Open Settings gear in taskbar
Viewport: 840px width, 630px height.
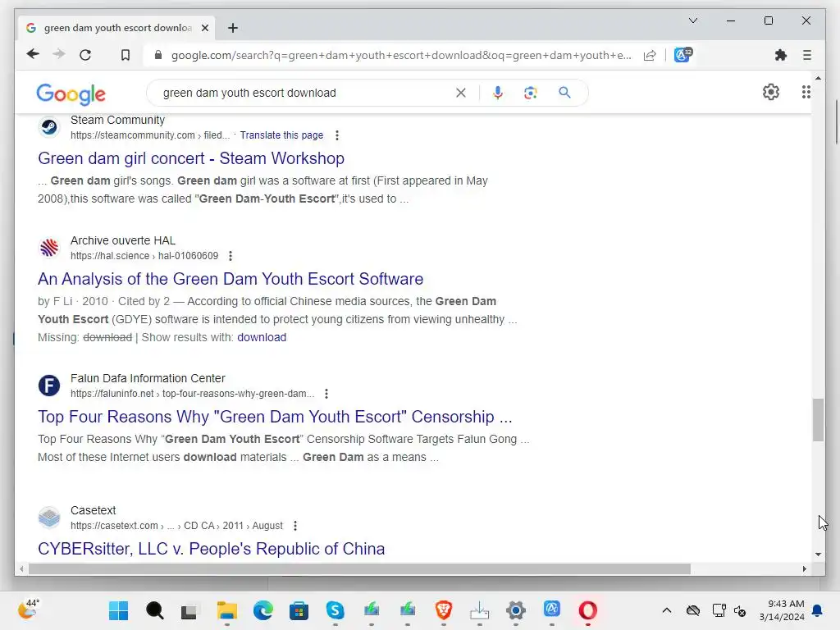pos(516,610)
